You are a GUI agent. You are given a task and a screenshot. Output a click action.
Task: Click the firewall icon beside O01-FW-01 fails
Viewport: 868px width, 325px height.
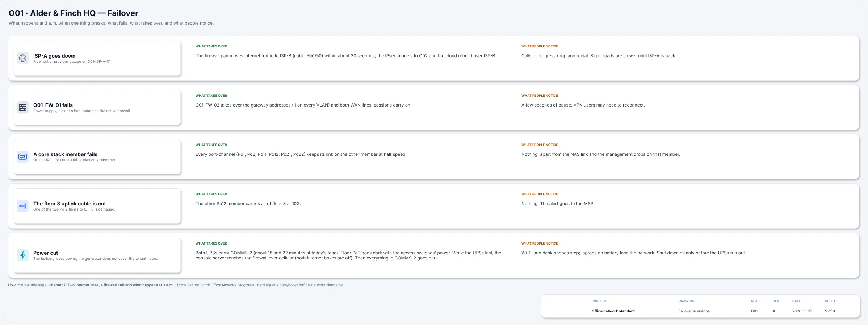point(22,108)
